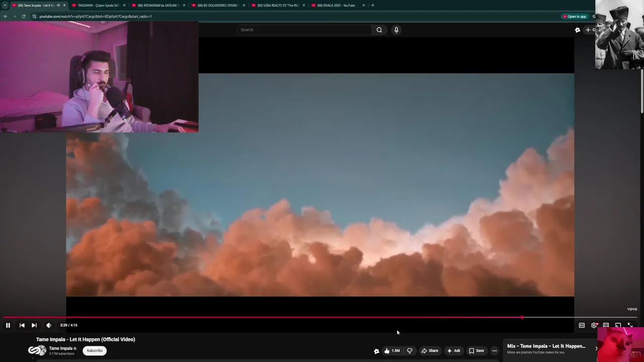Open the player settings gear menu
This screenshot has width=644, height=362.
click(594, 325)
